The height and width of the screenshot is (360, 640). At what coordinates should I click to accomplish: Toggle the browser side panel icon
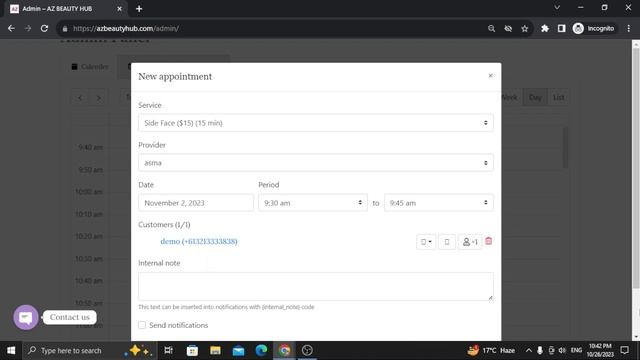click(562, 29)
